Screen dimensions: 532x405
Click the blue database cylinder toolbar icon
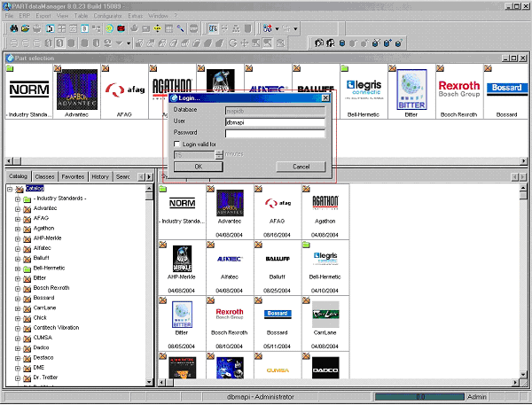[x=342, y=43]
